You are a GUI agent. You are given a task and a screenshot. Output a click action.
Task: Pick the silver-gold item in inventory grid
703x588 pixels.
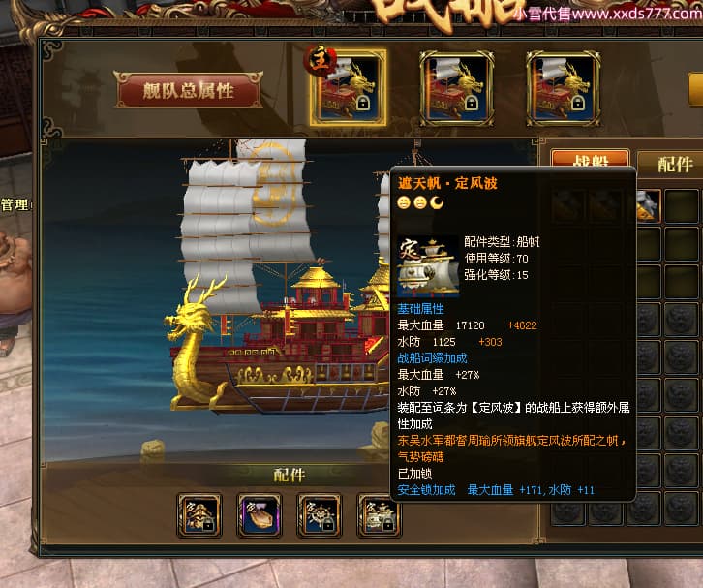coord(648,206)
